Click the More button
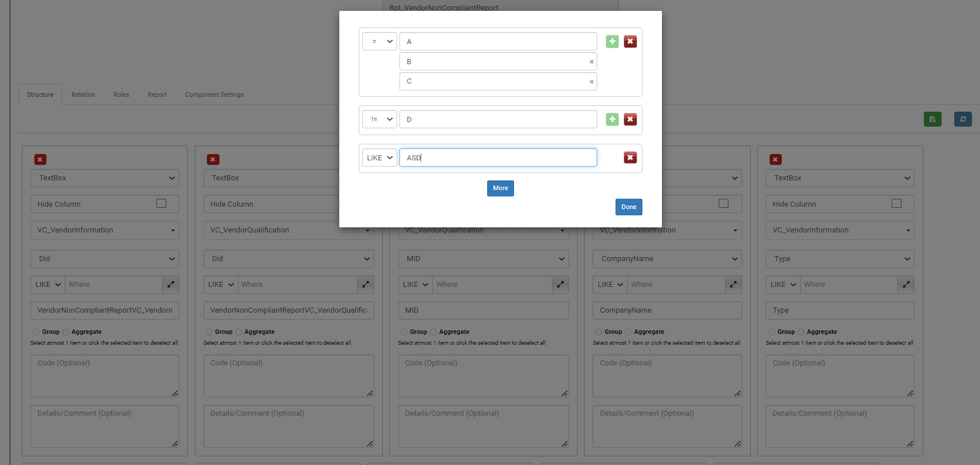The image size is (980, 465). 500,188
